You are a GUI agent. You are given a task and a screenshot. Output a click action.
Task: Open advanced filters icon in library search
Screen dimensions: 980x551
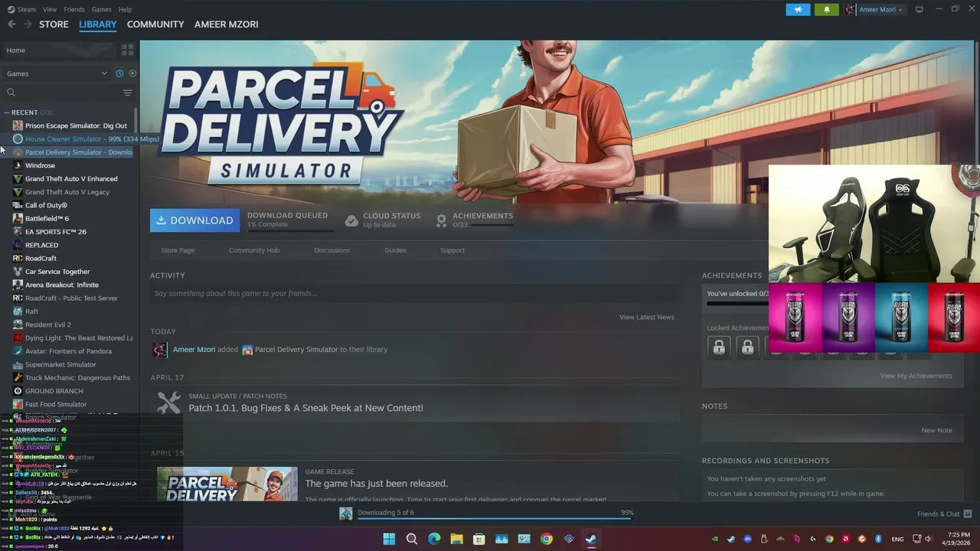click(127, 93)
